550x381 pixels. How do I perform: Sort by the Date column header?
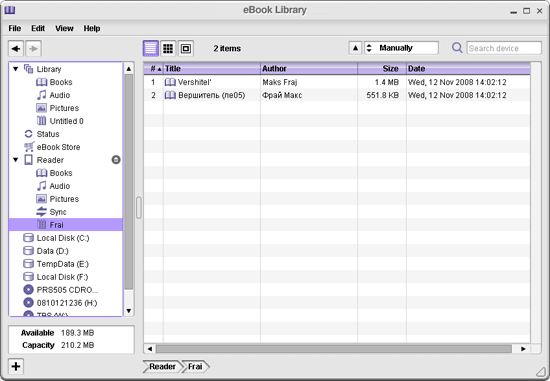[468, 69]
